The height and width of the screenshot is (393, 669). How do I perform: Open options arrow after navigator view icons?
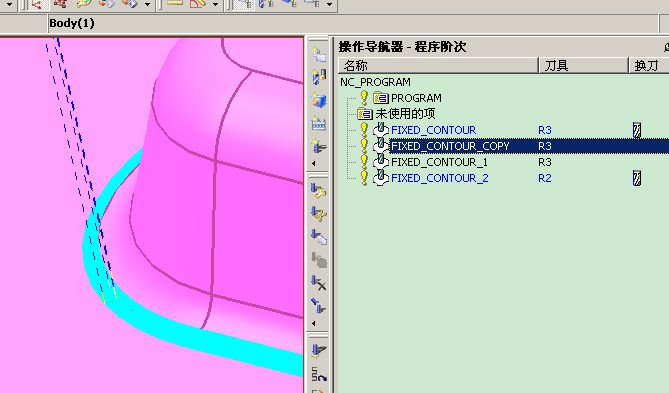[x=329, y=4]
